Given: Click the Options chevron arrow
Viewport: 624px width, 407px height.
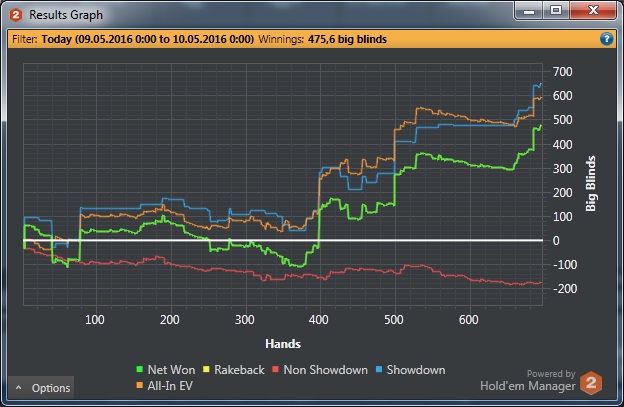Looking at the screenshot, I should point(19,387).
